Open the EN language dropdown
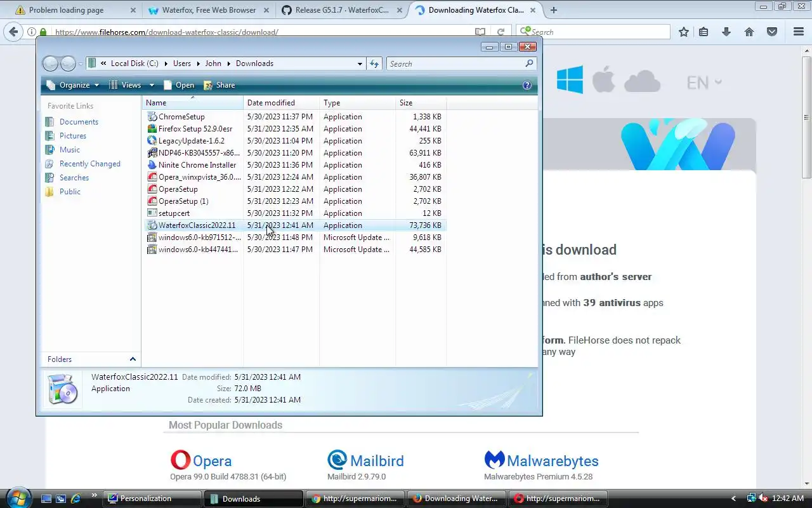Screen dimensions: 812x508 [x=704, y=83]
